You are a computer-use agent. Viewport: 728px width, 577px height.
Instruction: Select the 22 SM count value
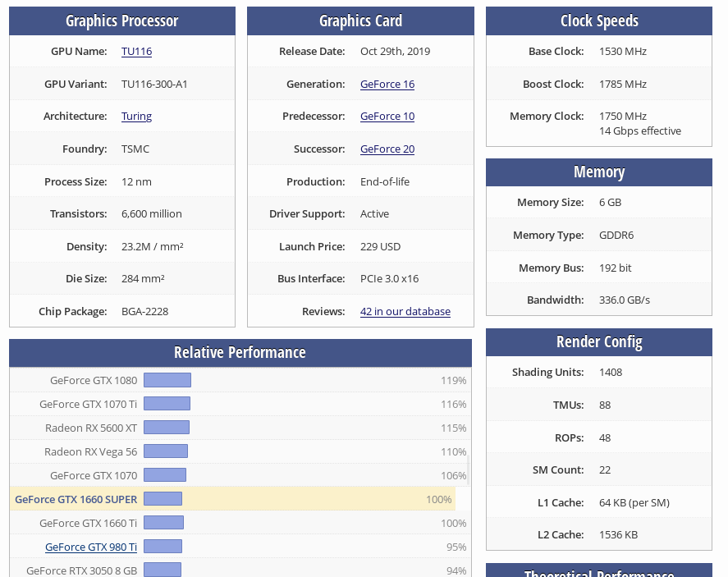point(605,469)
